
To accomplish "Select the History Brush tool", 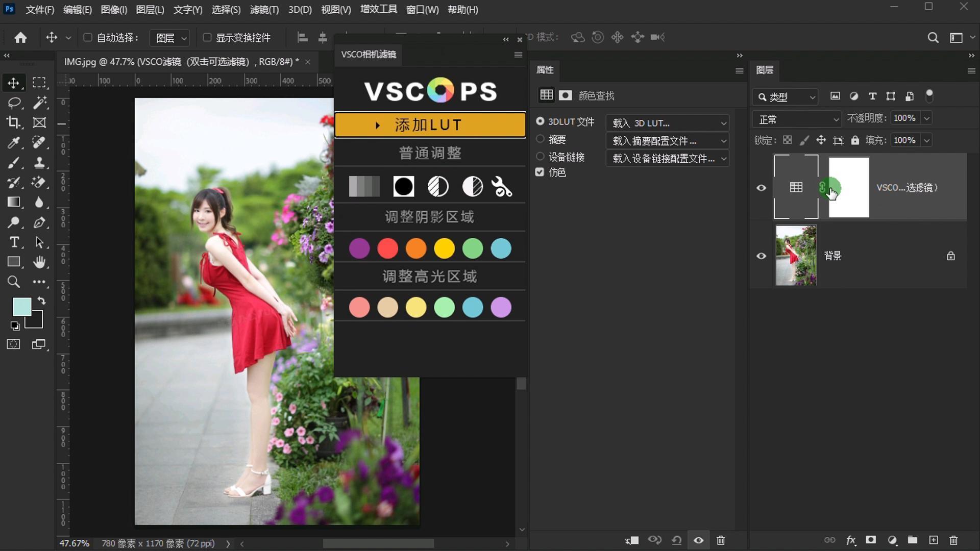I will point(14,182).
